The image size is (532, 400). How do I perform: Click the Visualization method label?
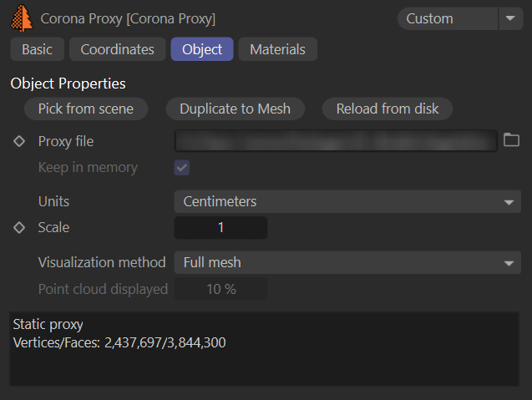pyautogui.click(x=102, y=262)
